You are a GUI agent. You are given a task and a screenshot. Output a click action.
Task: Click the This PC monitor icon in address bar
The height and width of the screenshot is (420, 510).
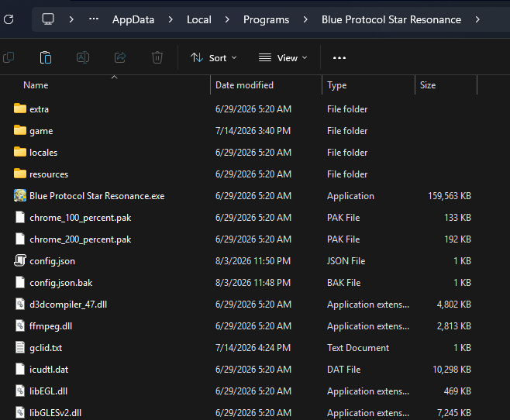point(48,19)
